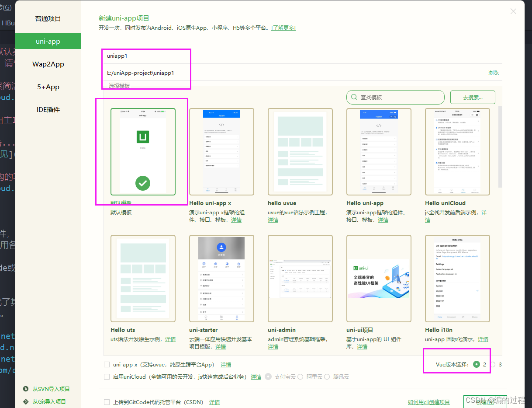The image size is (532, 408).
Task: Select the 支付宝云 radio option
Action: [268, 377]
